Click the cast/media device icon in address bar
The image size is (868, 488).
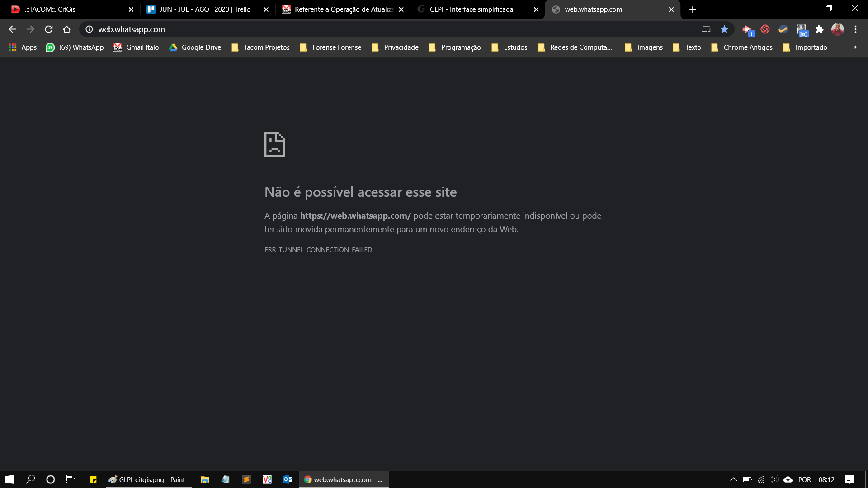pyautogui.click(x=706, y=29)
